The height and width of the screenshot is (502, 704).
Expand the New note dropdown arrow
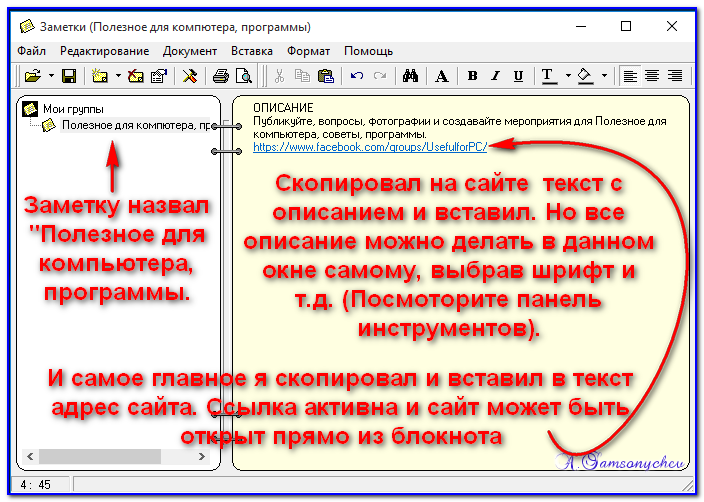point(118,76)
